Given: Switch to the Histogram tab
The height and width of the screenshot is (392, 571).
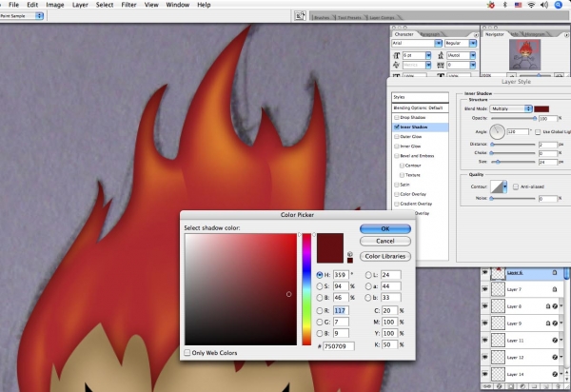Looking at the screenshot, I should 535,34.
